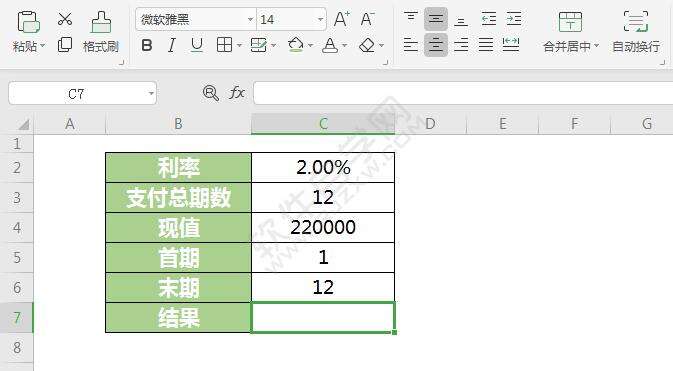Decrease font size with A- icon
This screenshot has height=371, width=673.
tap(367, 19)
